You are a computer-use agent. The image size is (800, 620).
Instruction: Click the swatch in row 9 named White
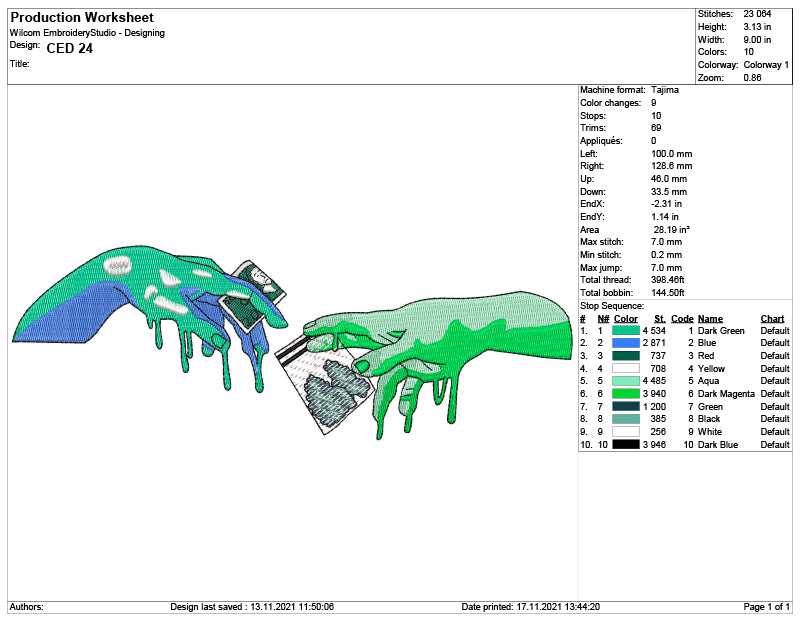tap(626, 432)
